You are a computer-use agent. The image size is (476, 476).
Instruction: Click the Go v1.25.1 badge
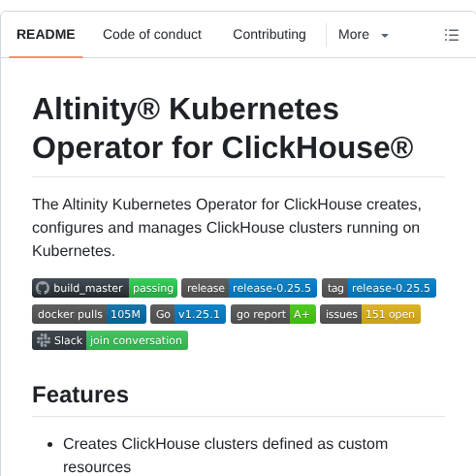(188, 314)
